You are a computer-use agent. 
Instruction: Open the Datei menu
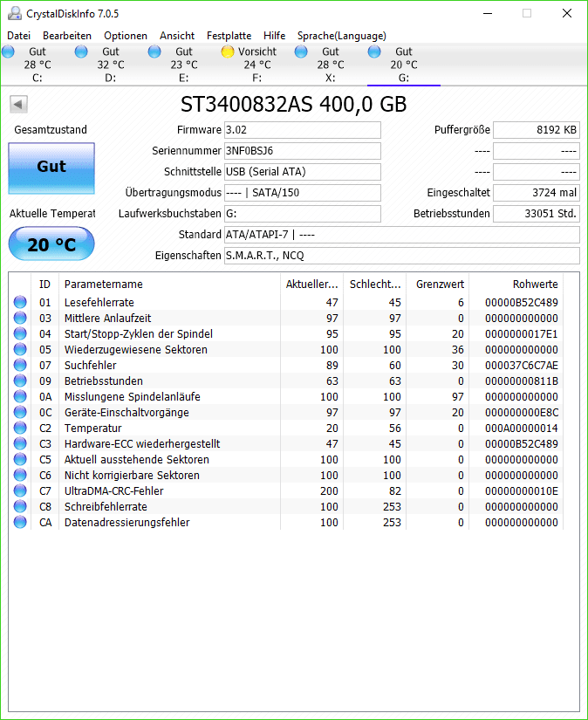(19, 36)
